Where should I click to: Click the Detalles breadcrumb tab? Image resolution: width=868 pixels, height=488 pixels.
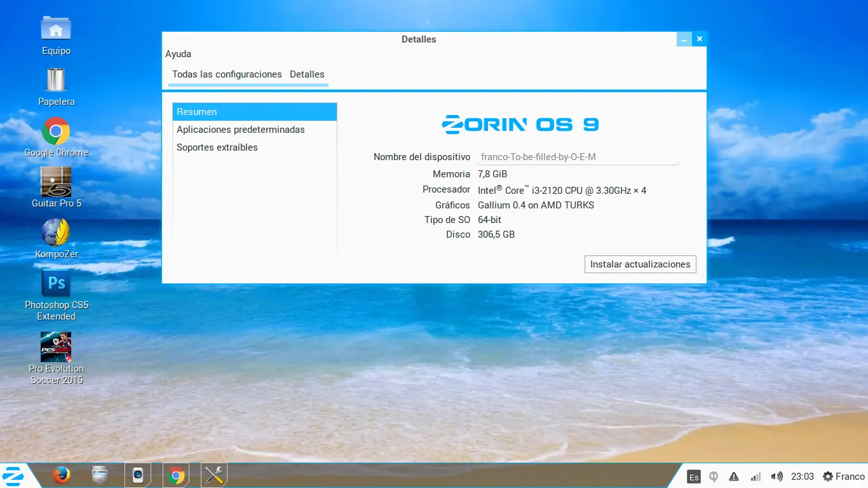point(307,74)
